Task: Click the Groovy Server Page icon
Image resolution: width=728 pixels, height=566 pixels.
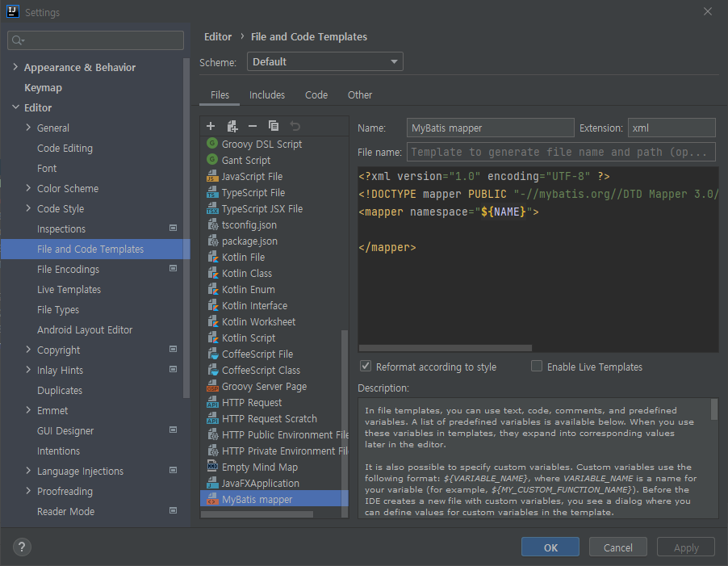Action: (x=212, y=386)
